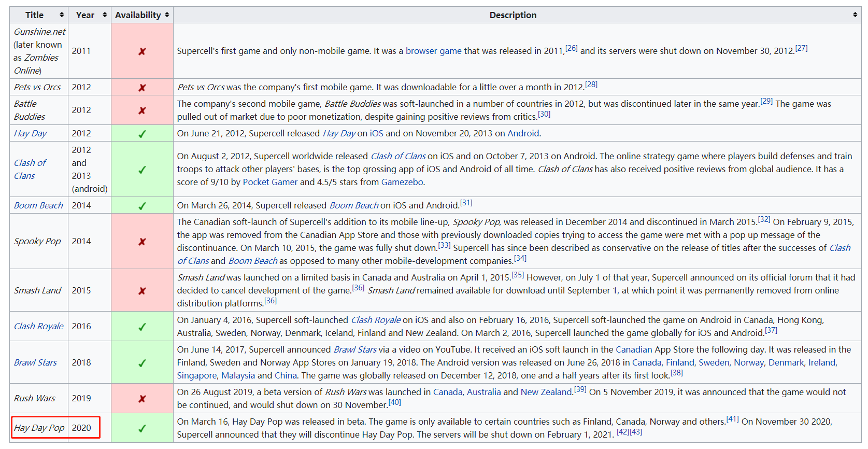Open Pocket Gamer link
Image resolution: width=868 pixels, height=449 pixels.
pyautogui.click(x=270, y=182)
